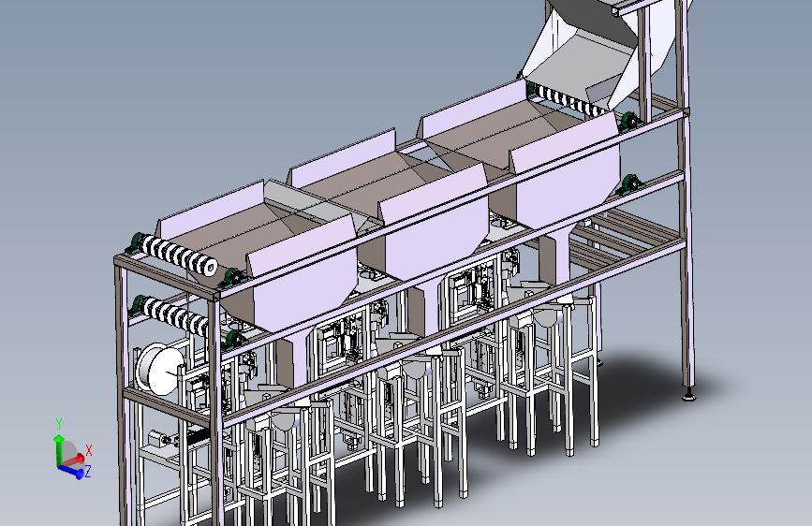Screen dimensions: 812x526
Task: Click the red X axis of the orientation triad
Action: click(77, 459)
